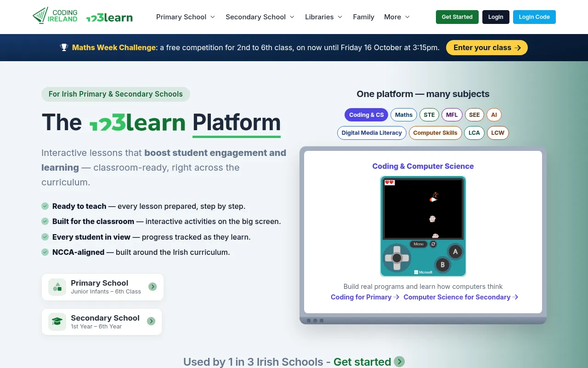Click the Microsoft logo on the console
Screen dimensions: 588x368
(x=423, y=272)
